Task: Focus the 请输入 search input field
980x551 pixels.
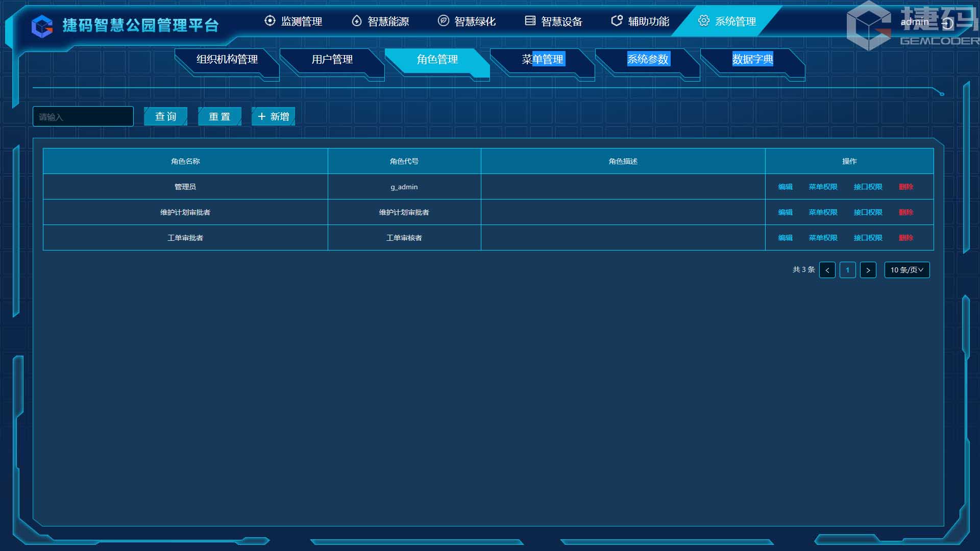Action: [x=83, y=117]
